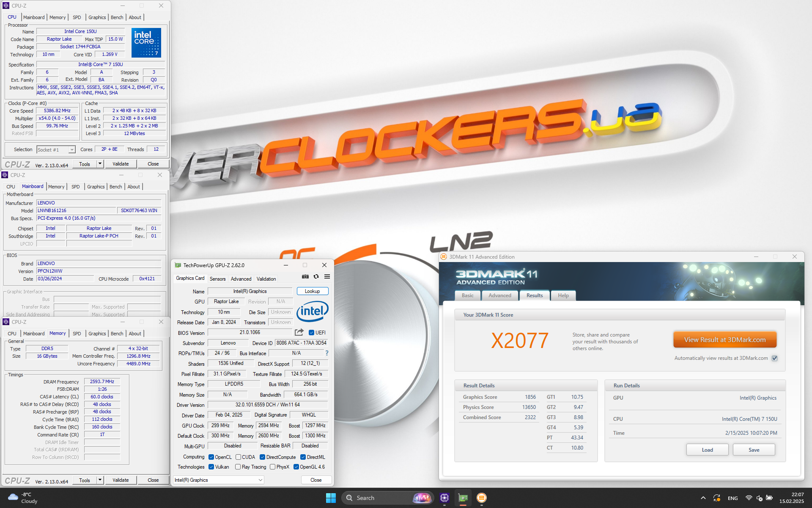The height and width of the screenshot is (508, 812).
Task: Toggle the Vulkan checkbox
Action: [x=211, y=467]
